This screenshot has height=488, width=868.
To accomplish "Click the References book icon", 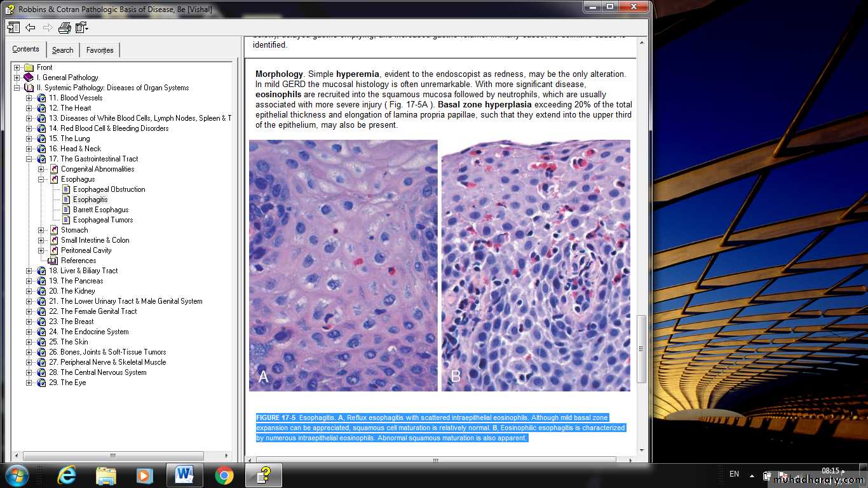I will point(53,261).
